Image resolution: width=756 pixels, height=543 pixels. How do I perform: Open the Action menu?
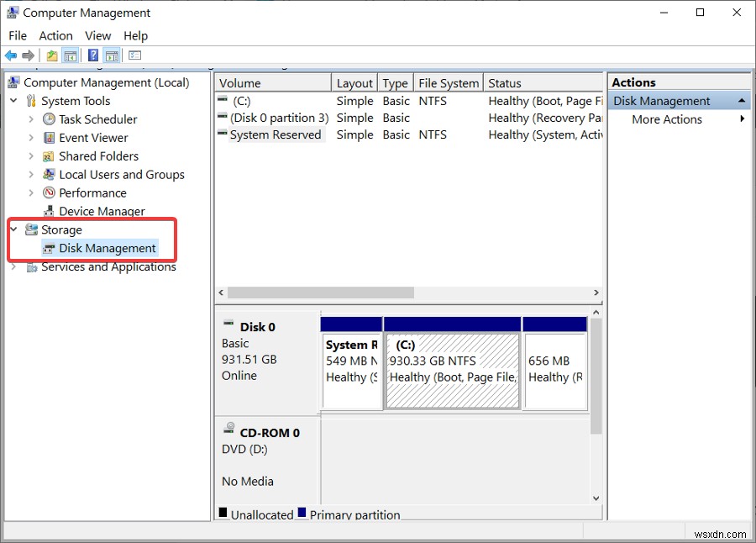click(x=55, y=35)
